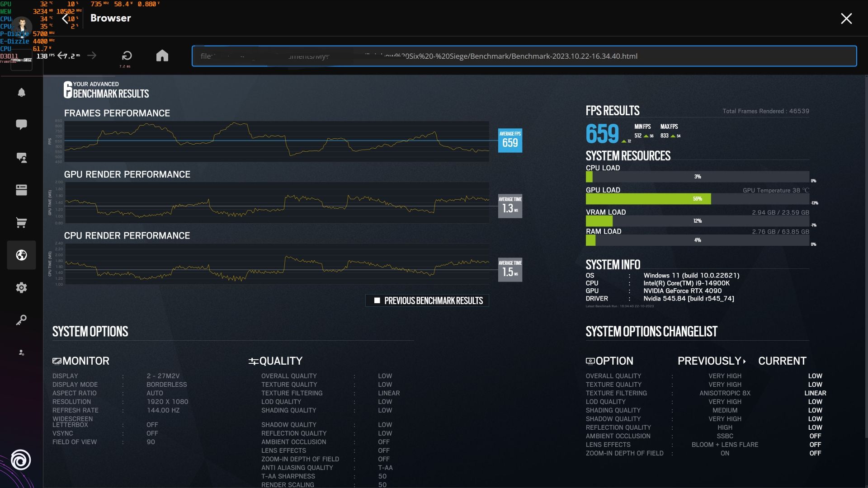Click the Current column heading
The height and width of the screenshot is (488, 868).
(x=782, y=361)
